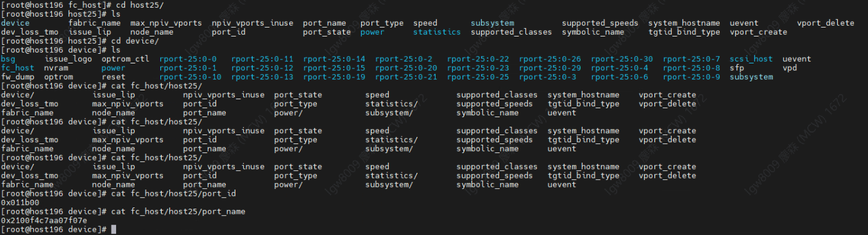Select the rport-25:0-9 directory
Image resolution: width=868 pixels, height=235 pixels.
pos(692,77)
